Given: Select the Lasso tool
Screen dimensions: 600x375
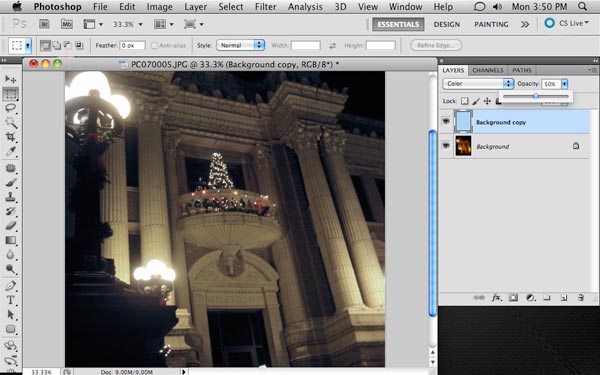Looking at the screenshot, I should [10, 108].
